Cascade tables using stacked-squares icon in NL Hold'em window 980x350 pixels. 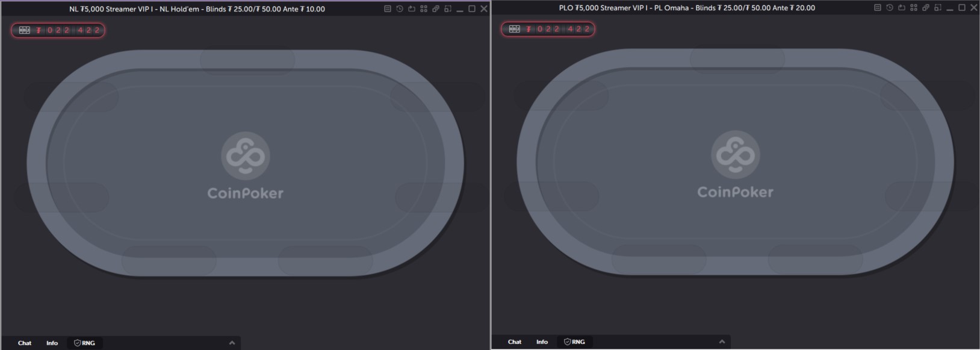pyautogui.click(x=436, y=9)
